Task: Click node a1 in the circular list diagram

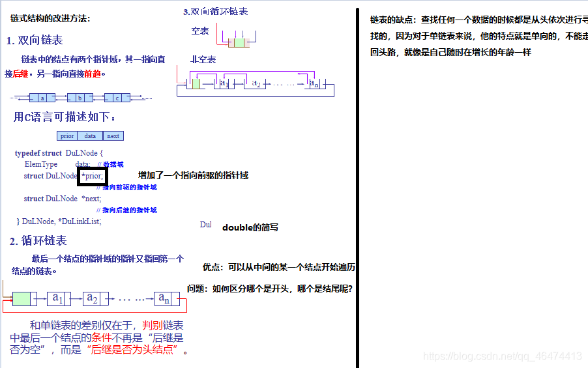Action: click(59, 299)
